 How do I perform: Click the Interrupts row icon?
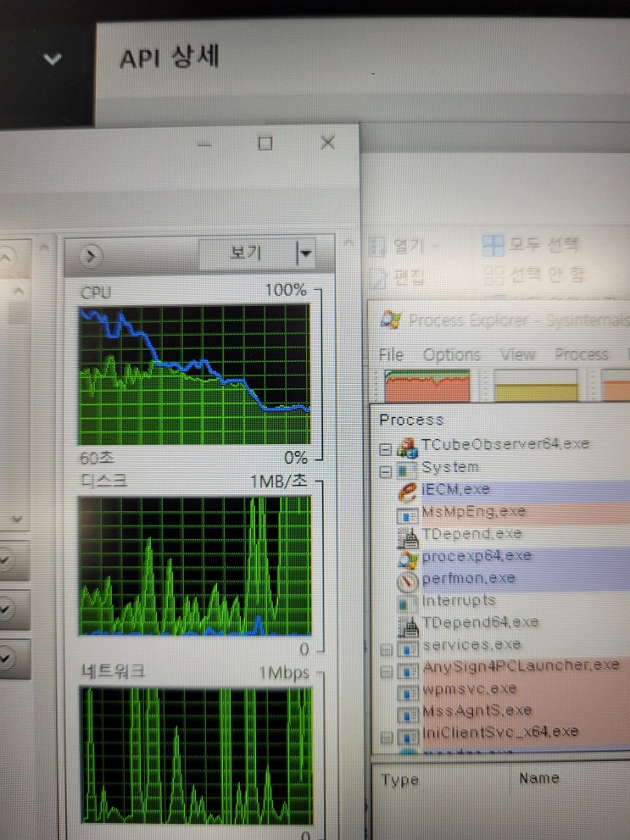coord(407,604)
